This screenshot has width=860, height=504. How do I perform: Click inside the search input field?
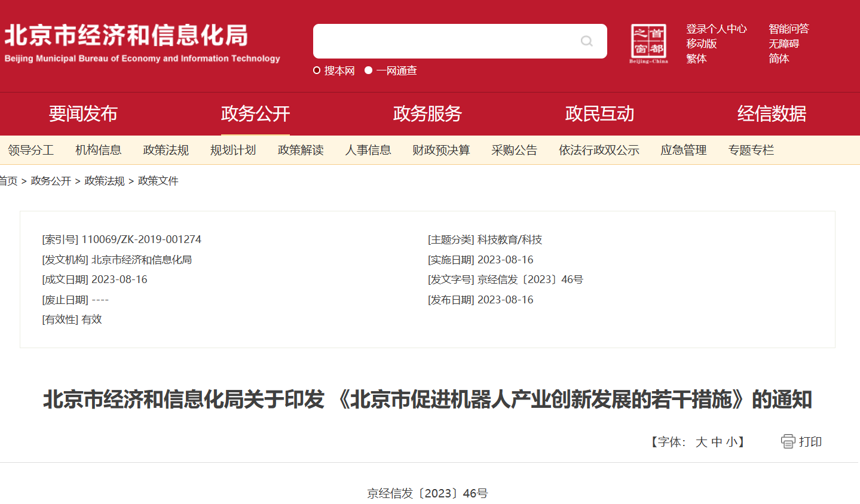442,41
